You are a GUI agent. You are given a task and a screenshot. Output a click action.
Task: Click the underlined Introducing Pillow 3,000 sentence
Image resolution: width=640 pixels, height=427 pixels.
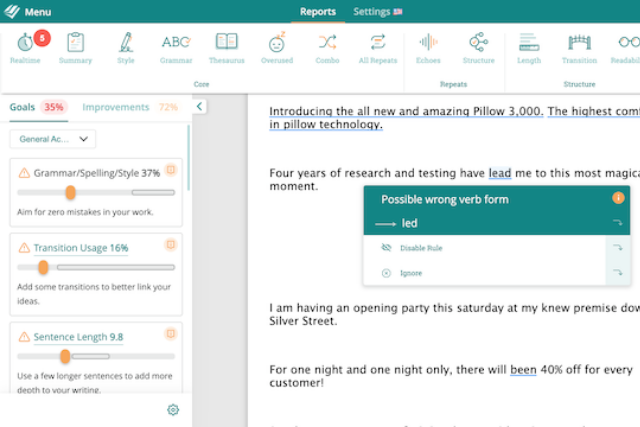click(x=406, y=111)
